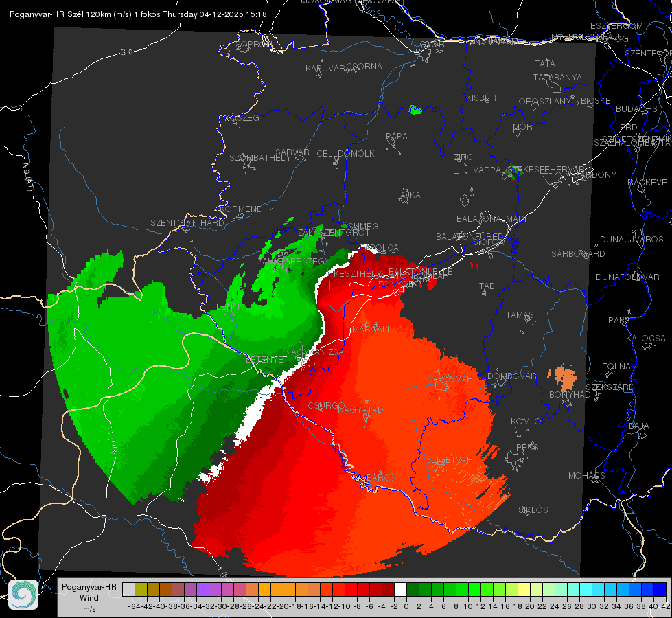Click the small green echo north of PÁPA
Viewport: 672px width, 618px height.
tap(415, 111)
